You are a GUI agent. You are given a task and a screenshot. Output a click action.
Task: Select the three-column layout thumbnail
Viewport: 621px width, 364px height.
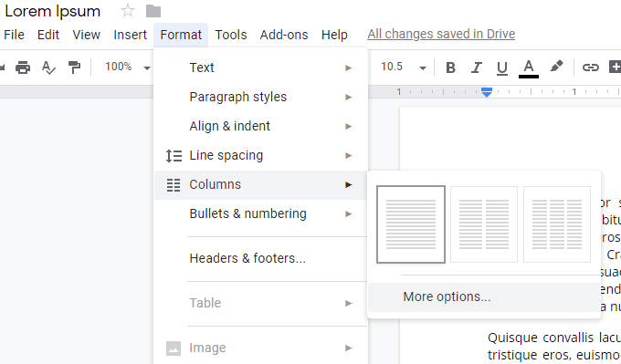(557, 224)
